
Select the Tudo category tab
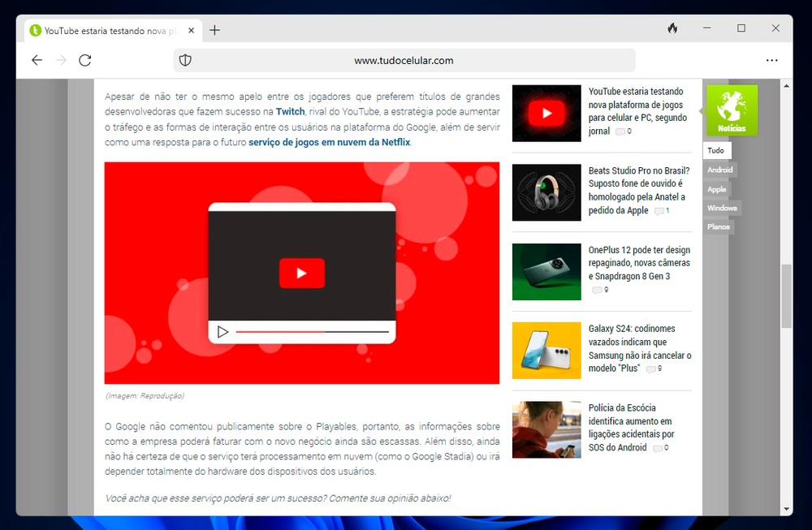(716, 151)
